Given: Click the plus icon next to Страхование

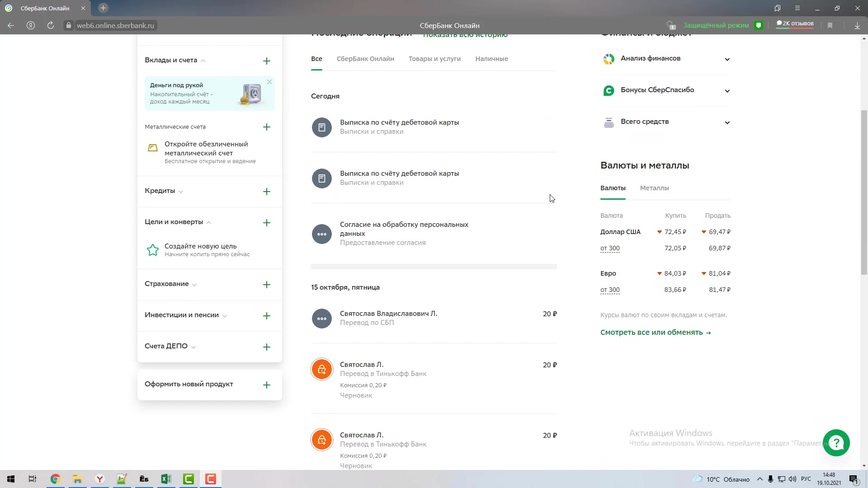Looking at the screenshot, I should tap(267, 285).
